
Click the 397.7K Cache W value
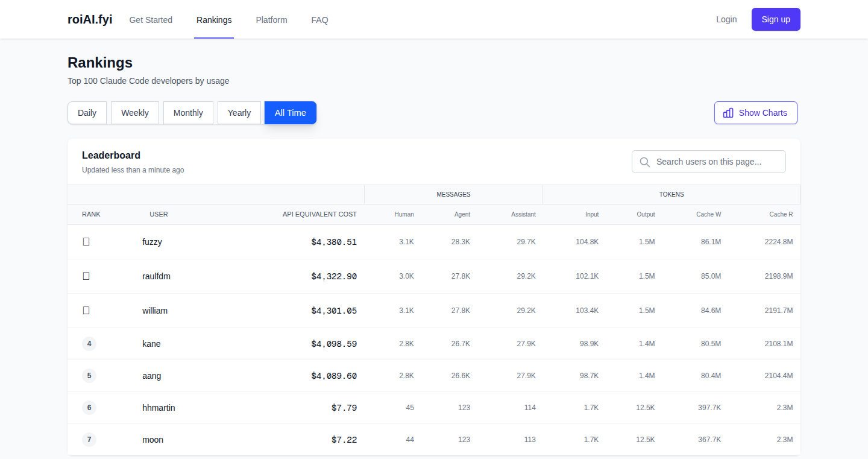[x=709, y=408]
